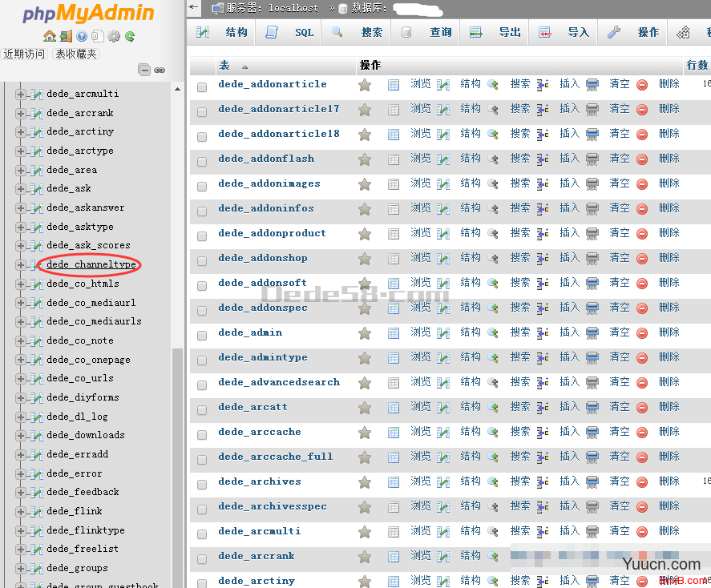The height and width of the screenshot is (588, 711).
Task: Expand the dede_erradd tree node
Action: 20,455
